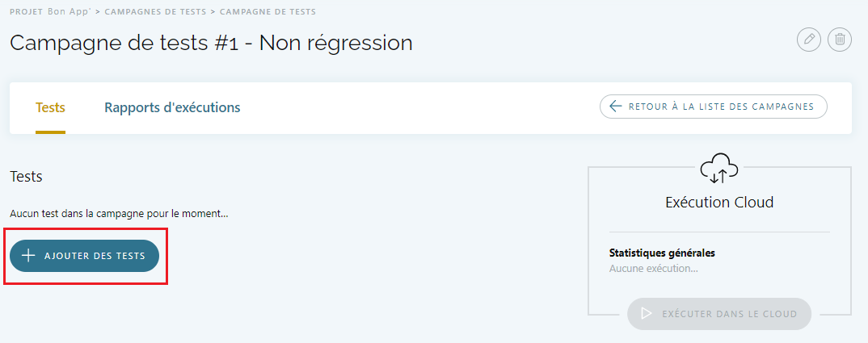This screenshot has height=343, width=868.
Task: Click the cloud upload-download icon
Action: click(x=719, y=169)
